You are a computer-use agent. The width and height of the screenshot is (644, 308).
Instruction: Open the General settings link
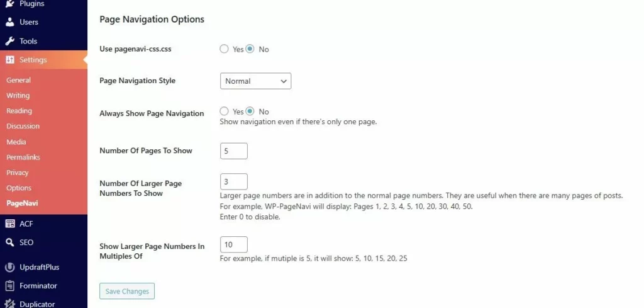[18, 81]
